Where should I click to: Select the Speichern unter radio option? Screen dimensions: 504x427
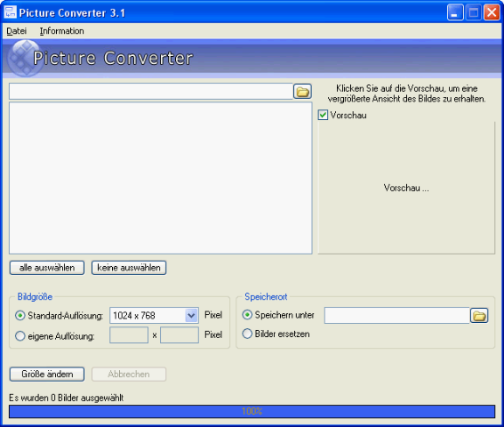coord(247,315)
